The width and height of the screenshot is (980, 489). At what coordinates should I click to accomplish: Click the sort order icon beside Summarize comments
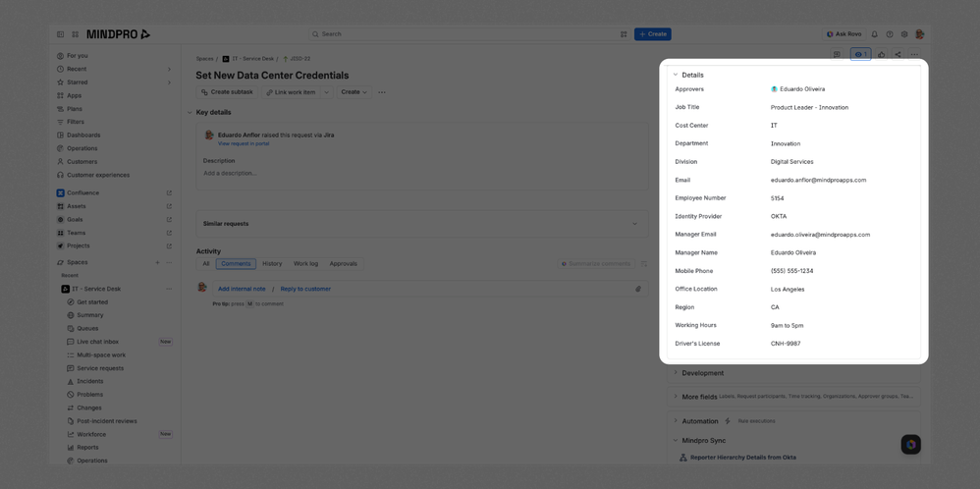tap(644, 264)
